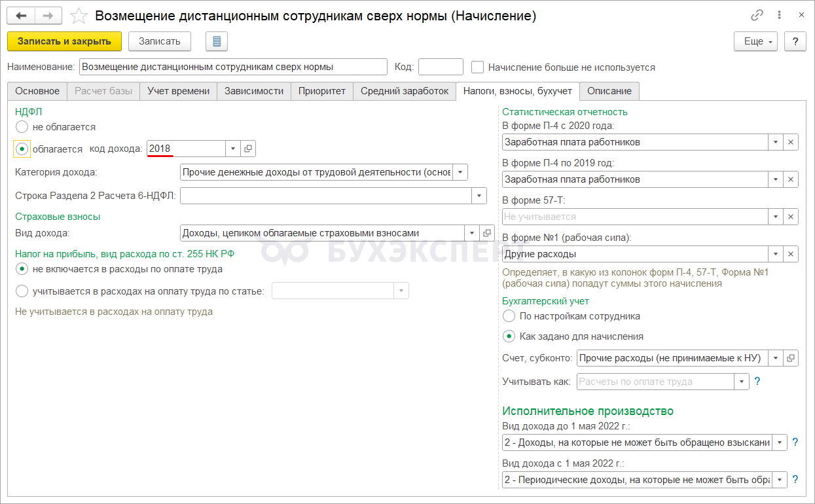815x504 pixels.
Task: Open the Расчет базы tab
Action: [103, 91]
